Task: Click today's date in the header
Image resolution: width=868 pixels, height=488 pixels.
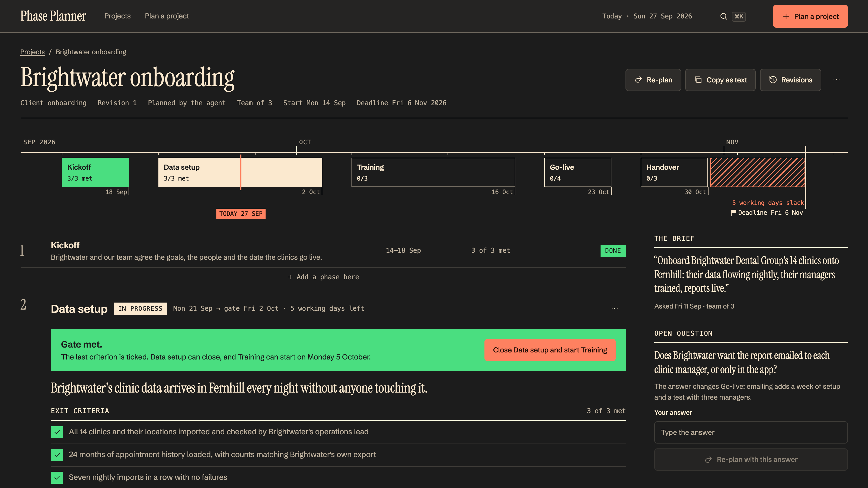Action: [647, 16]
